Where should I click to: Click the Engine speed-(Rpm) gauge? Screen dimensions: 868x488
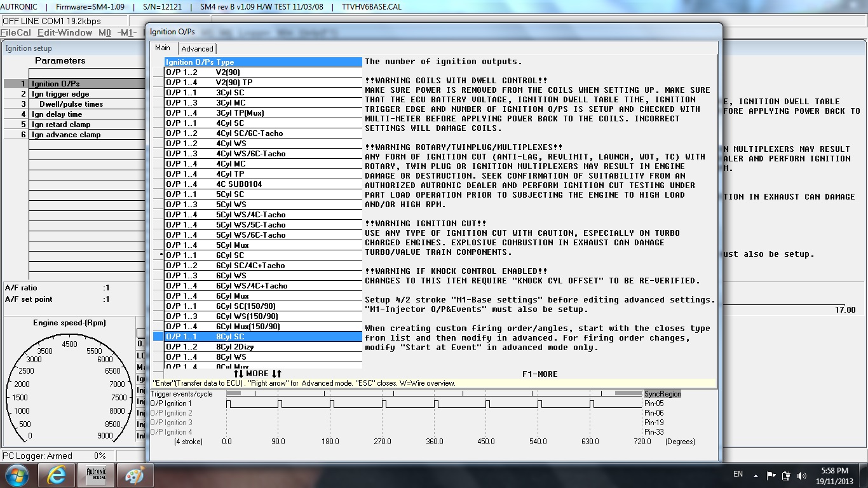coord(70,381)
